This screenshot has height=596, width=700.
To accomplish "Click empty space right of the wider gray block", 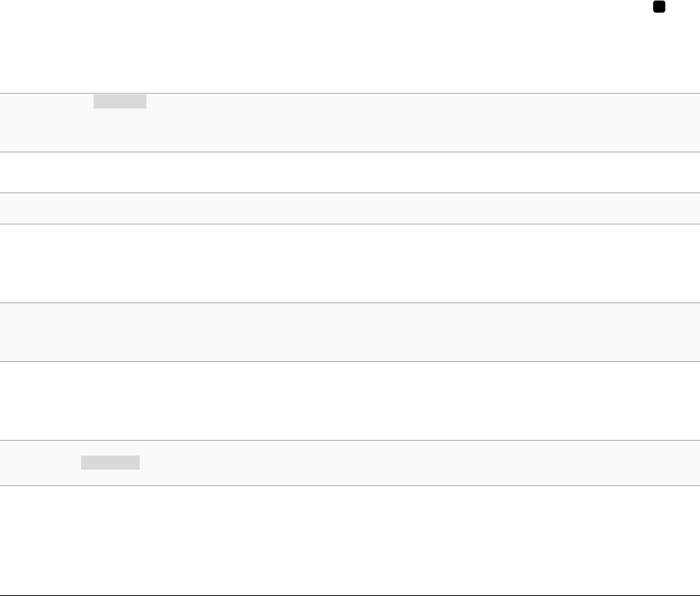I will (420, 462).
